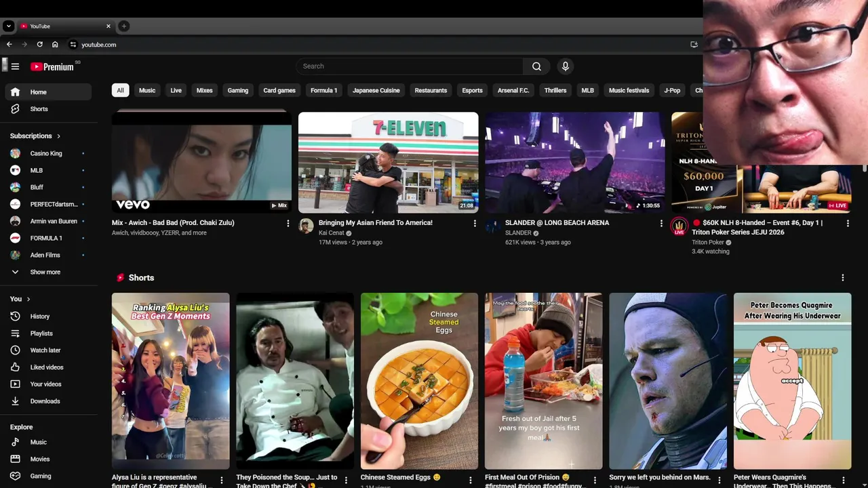The height and width of the screenshot is (488, 868).
Task: Open the site information icon in address bar
Action: click(x=73, y=45)
